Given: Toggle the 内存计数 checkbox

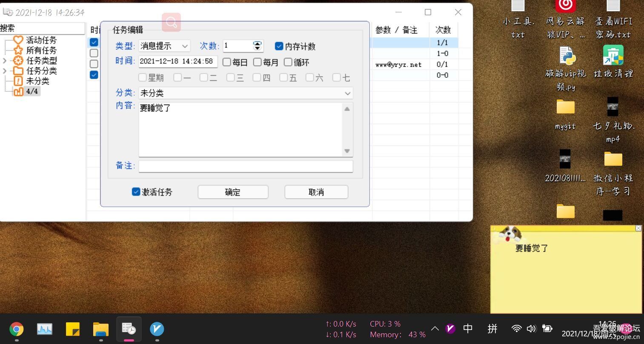Looking at the screenshot, I should pyautogui.click(x=279, y=46).
